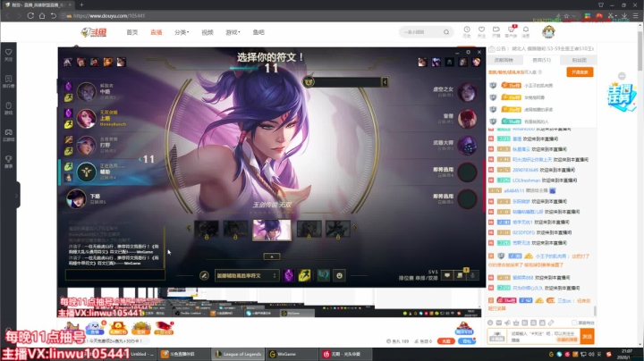Open the ward skin selector icon
The height and width of the screenshot is (361, 644).
tap(324, 275)
